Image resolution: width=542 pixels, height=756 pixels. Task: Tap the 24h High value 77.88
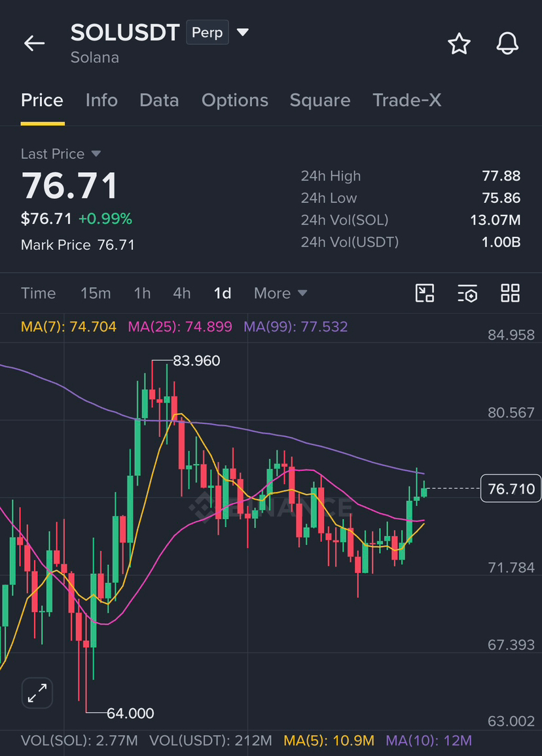(x=501, y=176)
